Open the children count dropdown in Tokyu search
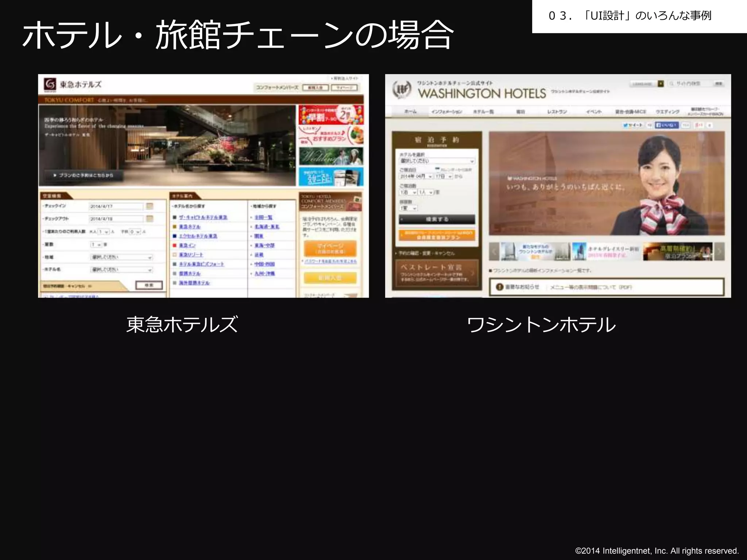The width and height of the screenshot is (747, 560). click(x=135, y=232)
